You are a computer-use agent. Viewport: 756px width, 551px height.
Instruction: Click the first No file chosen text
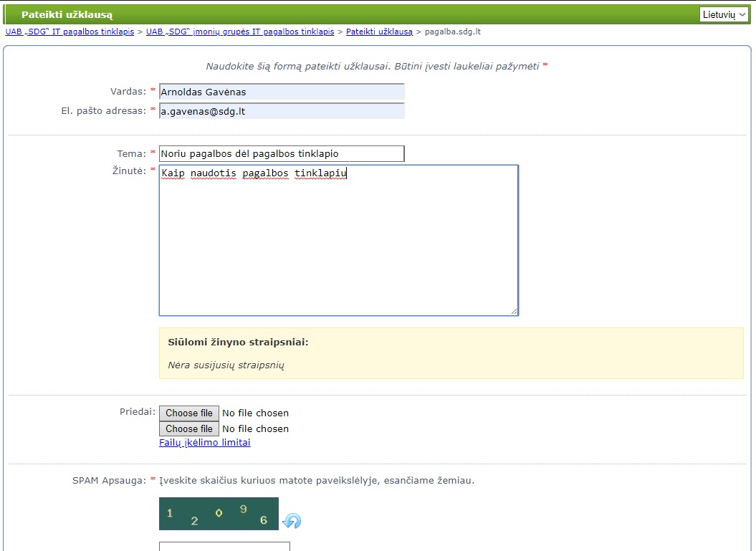(x=256, y=413)
